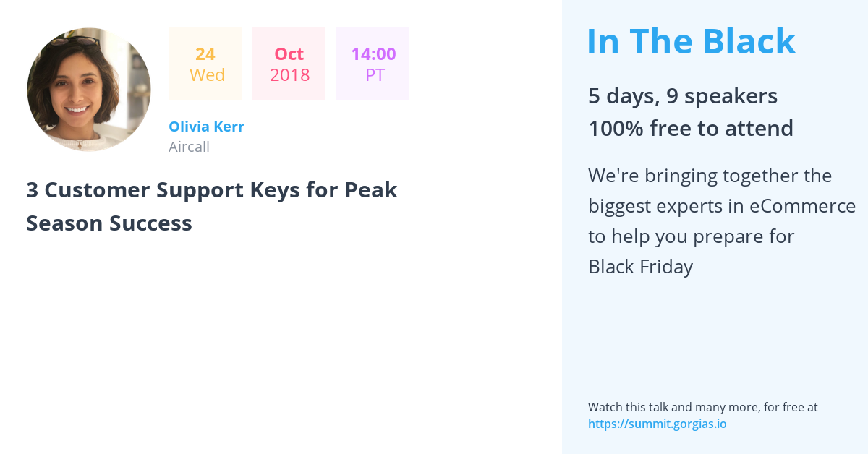Viewport: 868px width, 454px height.
Task: Click the talk title about Customer Support Keys
Action: (x=212, y=206)
